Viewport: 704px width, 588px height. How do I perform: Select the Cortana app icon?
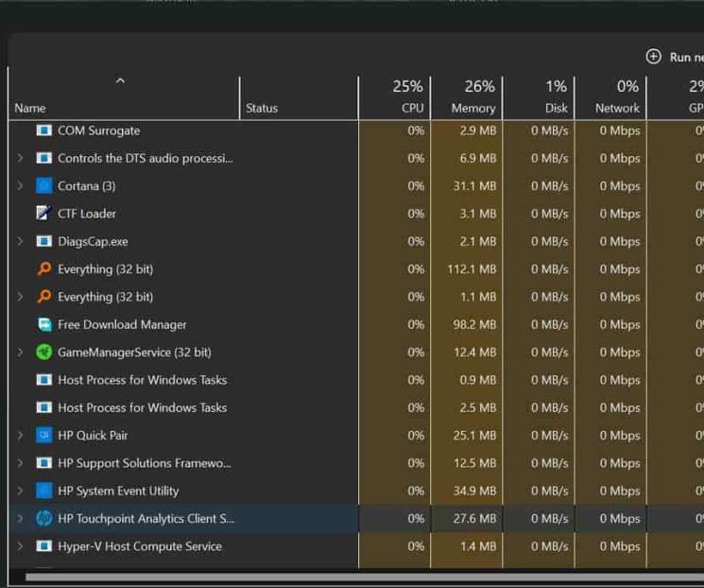43,186
